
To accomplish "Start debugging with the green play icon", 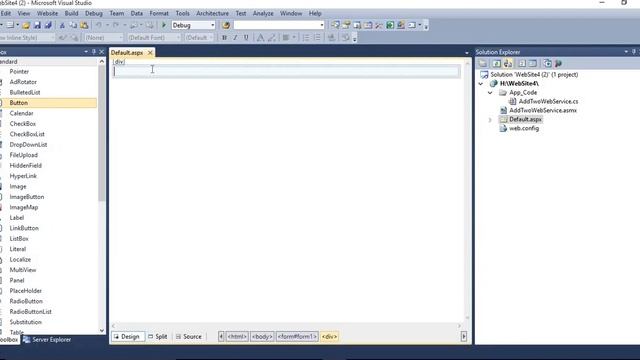I will pyautogui.click(x=164, y=25).
